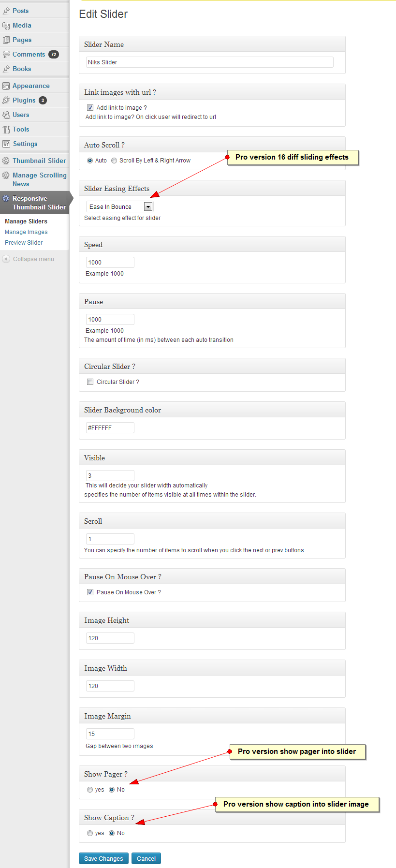Click the Collapse menu arrow icon
Image resolution: width=396 pixels, height=868 pixels.
6,259
